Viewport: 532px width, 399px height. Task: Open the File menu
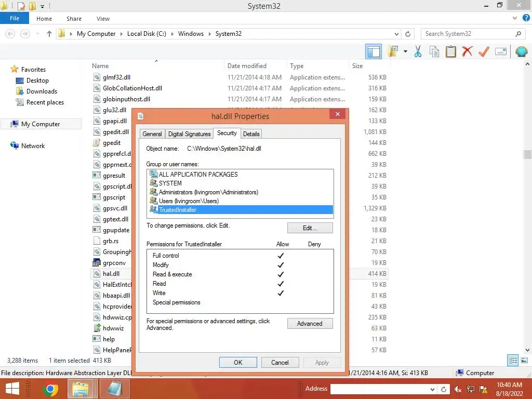[x=15, y=18]
